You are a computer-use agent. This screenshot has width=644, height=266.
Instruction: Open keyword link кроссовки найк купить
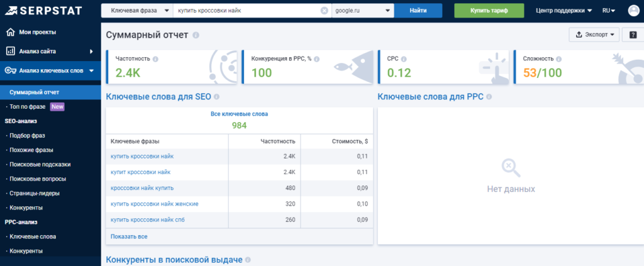[x=142, y=188]
